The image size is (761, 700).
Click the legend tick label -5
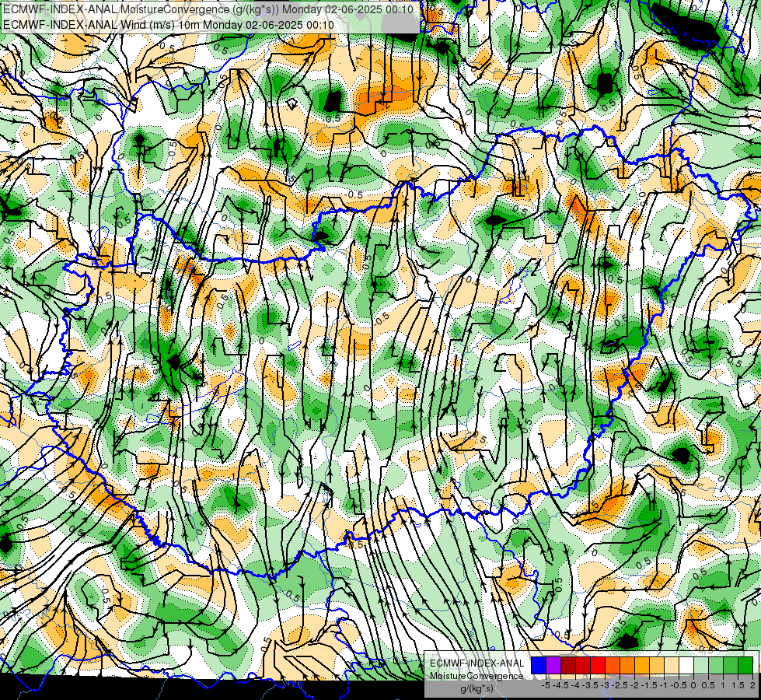pyautogui.click(x=546, y=685)
